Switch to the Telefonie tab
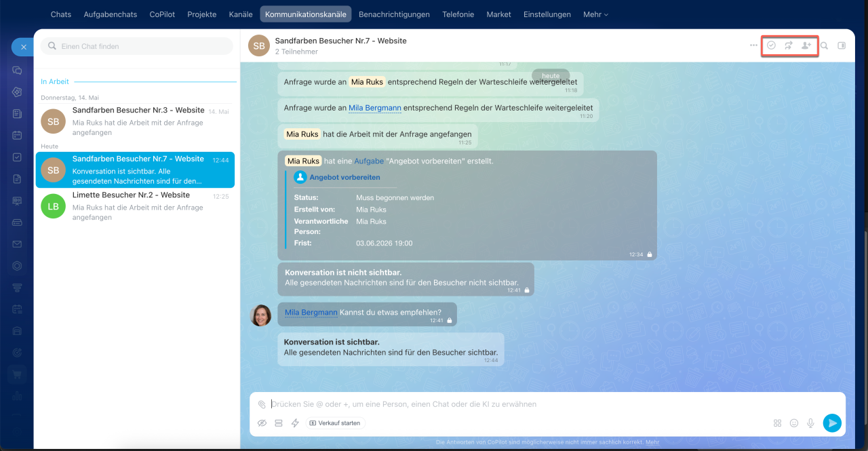868x451 pixels. pyautogui.click(x=458, y=14)
